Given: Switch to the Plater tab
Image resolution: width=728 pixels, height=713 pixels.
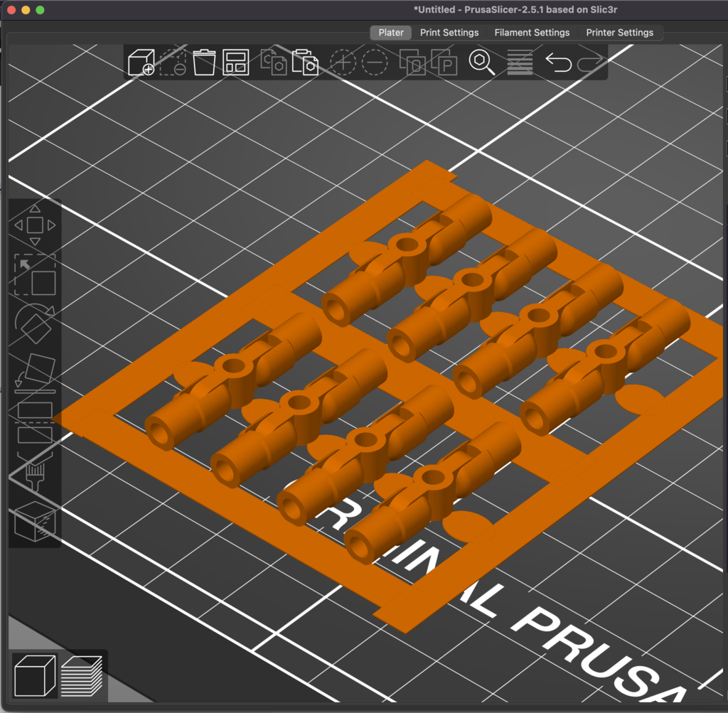Looking at the screenshot, I should click(x=391, y=33).
